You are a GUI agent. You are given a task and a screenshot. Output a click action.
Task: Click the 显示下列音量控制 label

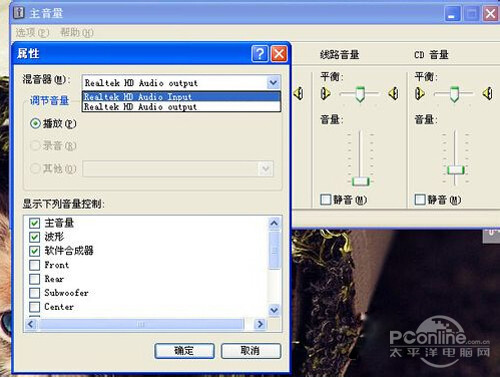coord(63,203)
